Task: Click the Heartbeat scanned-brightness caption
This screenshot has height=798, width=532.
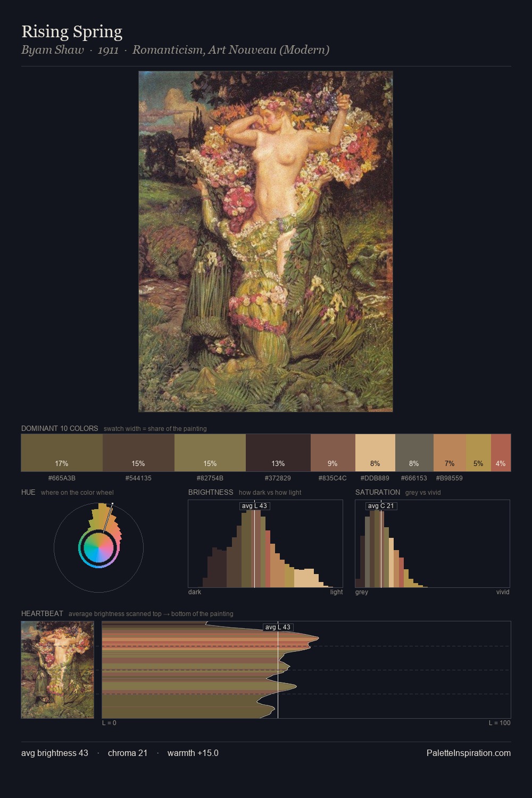Action: click(151, 614)
